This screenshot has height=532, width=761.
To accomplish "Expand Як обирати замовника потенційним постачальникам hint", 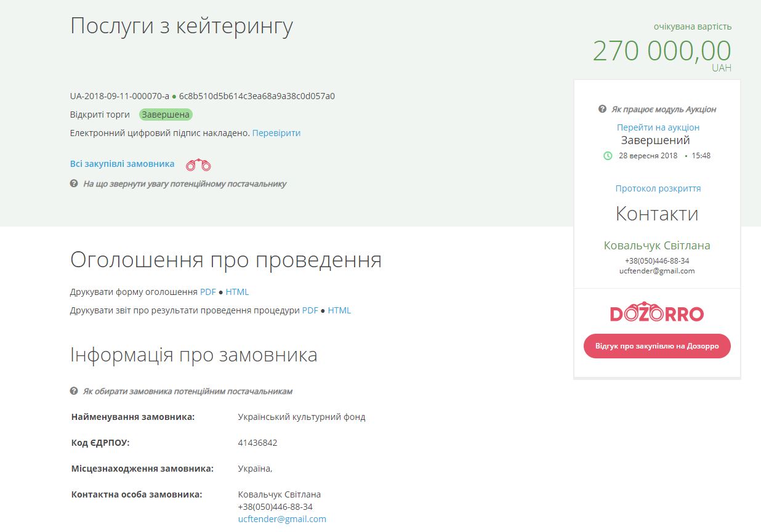I will [x=188, y=391].
